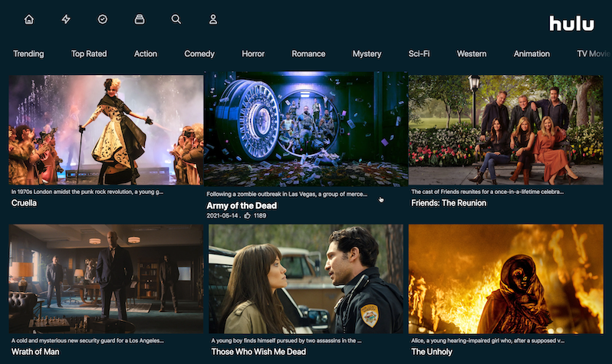Open the Collections stack icon
The image size is (612, 364).
pyautogui.click(x=140, y=19)
